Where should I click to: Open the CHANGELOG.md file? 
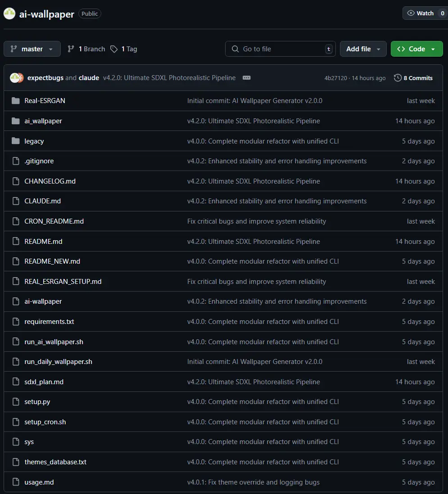pos(50,181)
